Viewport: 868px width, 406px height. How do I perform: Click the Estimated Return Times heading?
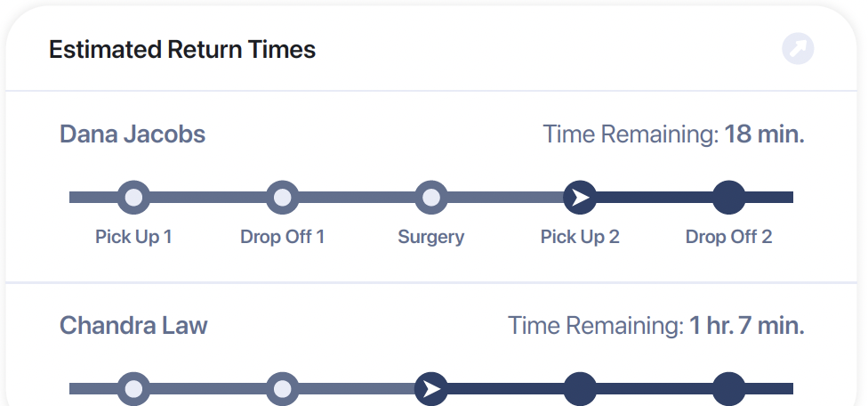pos(182,49)
